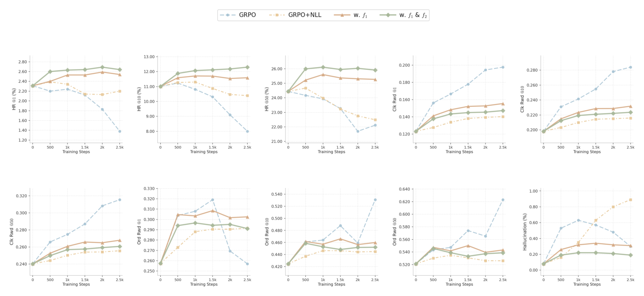The image size is (644, 296).
Task: Click the '1.20' y-axis tick label
Action: point(23,140)
